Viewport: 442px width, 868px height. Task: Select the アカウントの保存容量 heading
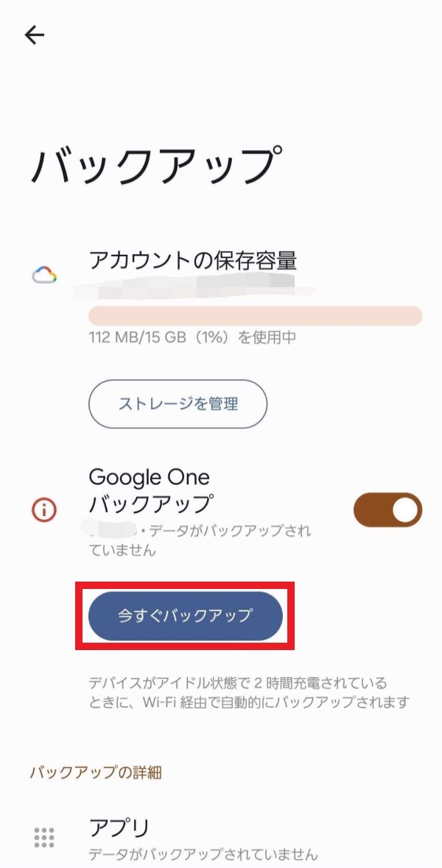pyautogui.click(x=193, y=260)
